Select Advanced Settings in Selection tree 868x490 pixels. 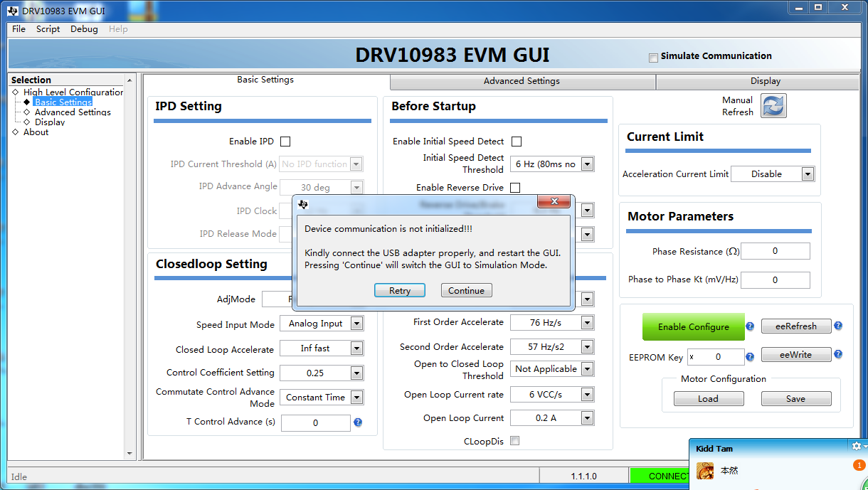tap(73, 112)
